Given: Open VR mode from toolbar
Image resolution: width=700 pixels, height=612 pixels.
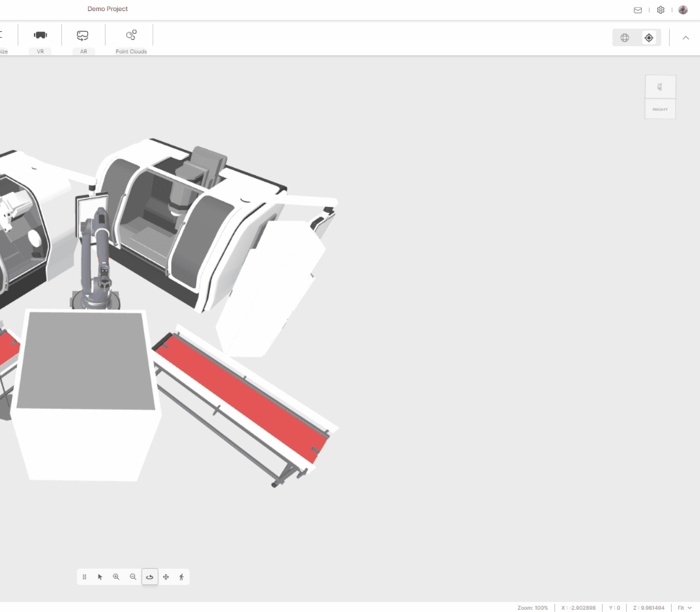Looking at the screenshot, I should [40, 36].
